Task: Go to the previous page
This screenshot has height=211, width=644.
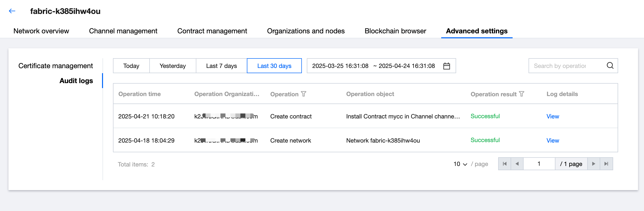Action: pos(517,164)
